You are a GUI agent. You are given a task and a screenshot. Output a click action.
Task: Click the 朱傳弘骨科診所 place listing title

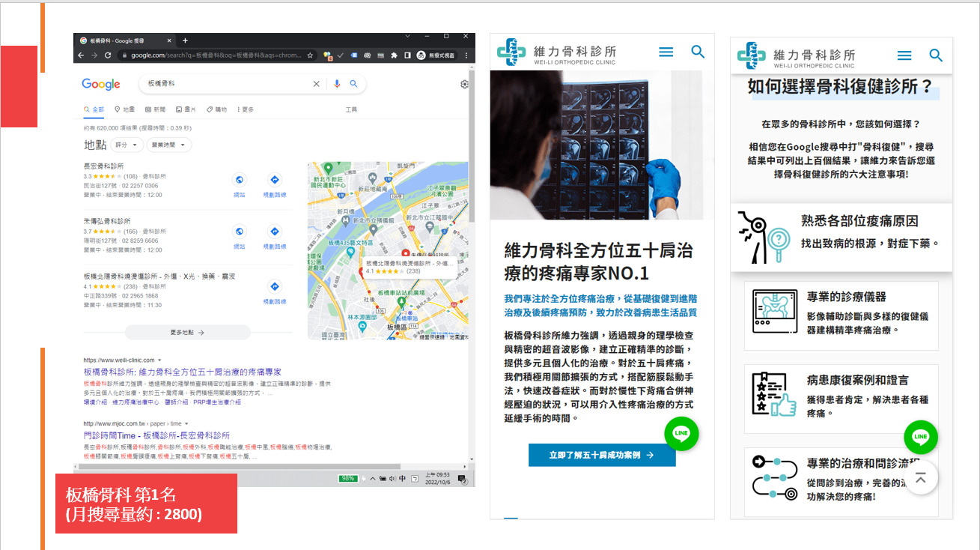[x=107, y=221]
